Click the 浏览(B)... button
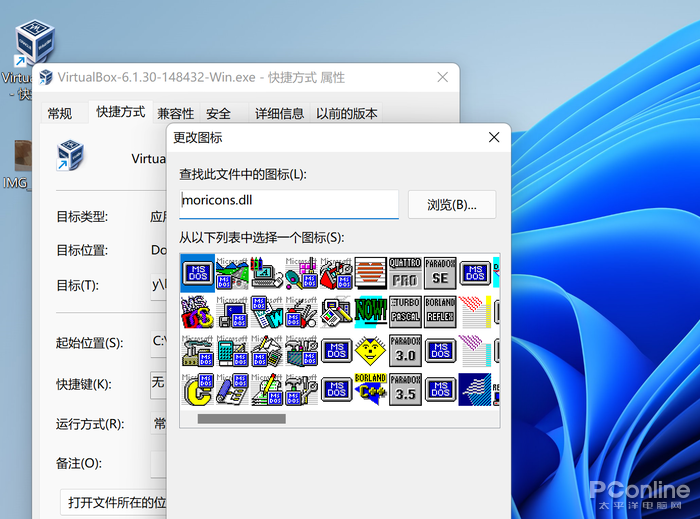Screen dimensions: 700x519 [452, 205]
